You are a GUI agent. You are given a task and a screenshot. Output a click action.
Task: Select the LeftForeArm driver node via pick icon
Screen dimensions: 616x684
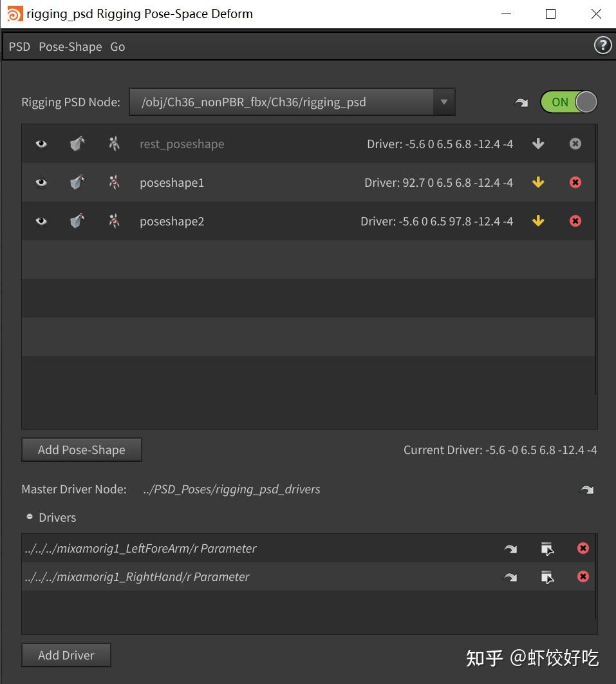[547, 548]
